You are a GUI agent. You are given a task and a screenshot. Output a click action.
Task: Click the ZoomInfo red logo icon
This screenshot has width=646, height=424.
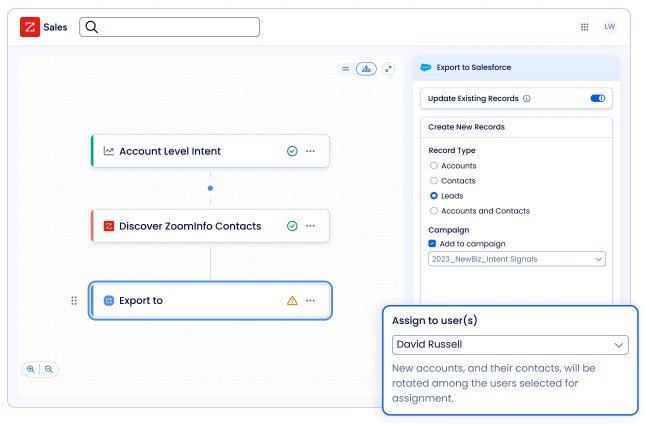[x=30, y=27]
